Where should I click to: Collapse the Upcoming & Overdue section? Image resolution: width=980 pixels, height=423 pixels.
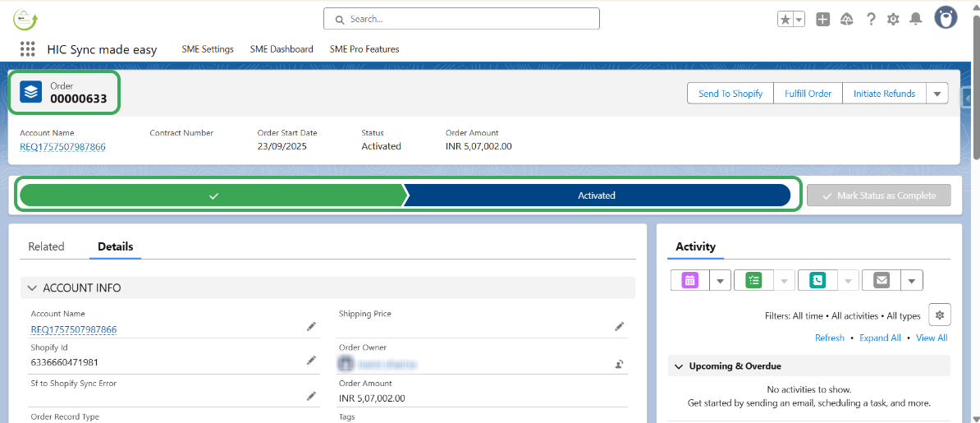808,366
